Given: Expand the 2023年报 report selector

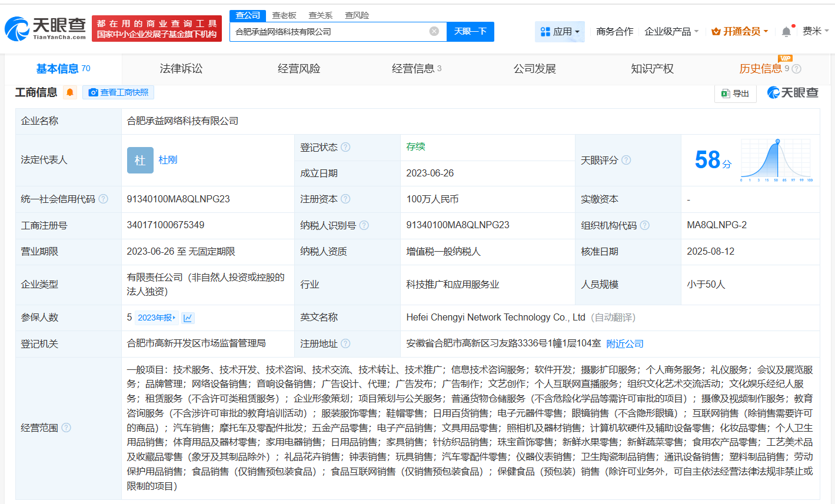Looking at the screenshot, I should pos(157,318).
